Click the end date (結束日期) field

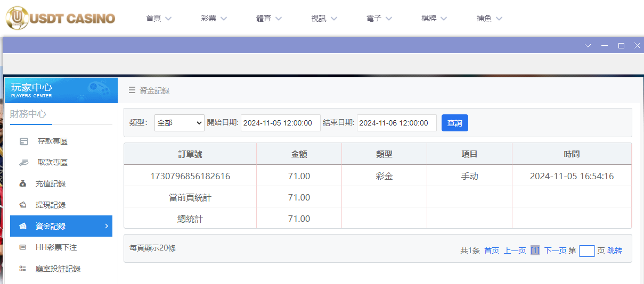click(396, 123)
